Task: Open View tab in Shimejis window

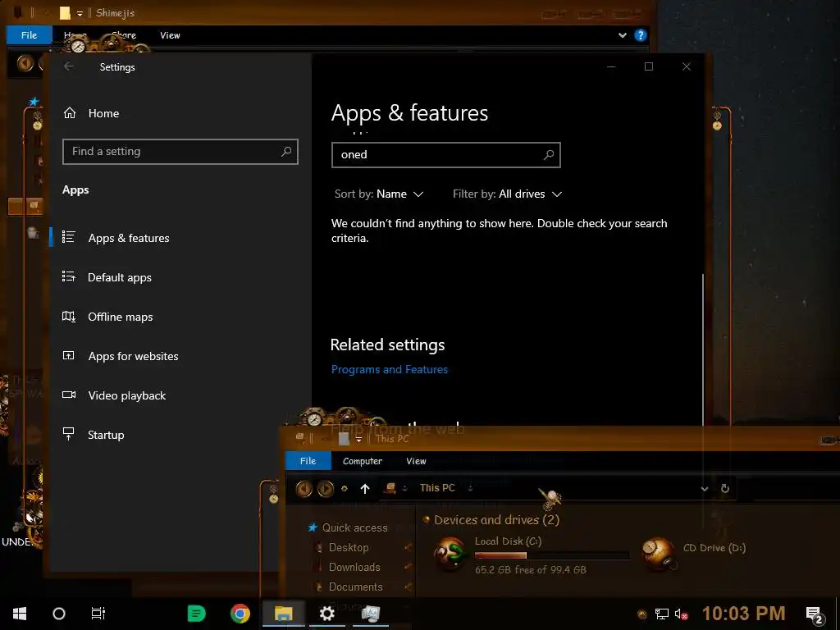Action: point(170,35)
